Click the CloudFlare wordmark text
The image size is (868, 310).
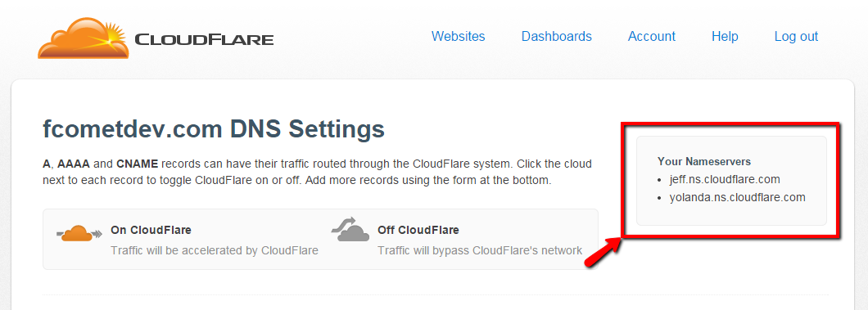coord(204,40)
